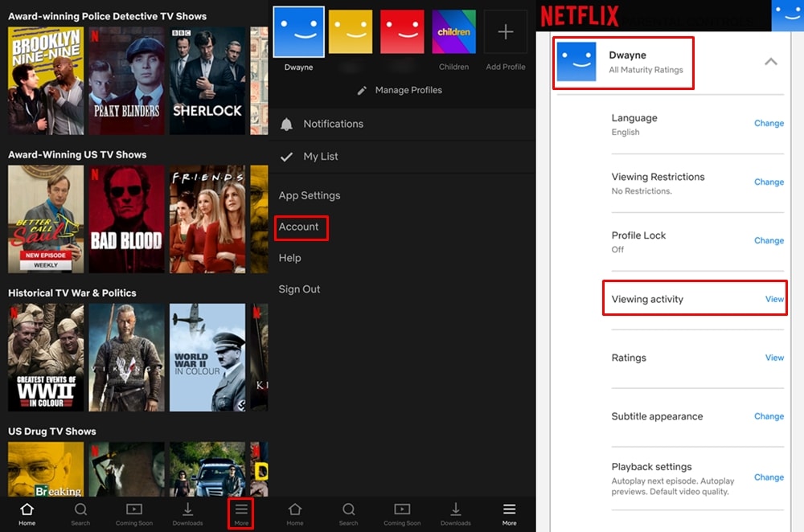Tap Home icon in middle screen's bottom bar
Image resolution: width=804 pixels, height=532 pixels.
point(295,509)
